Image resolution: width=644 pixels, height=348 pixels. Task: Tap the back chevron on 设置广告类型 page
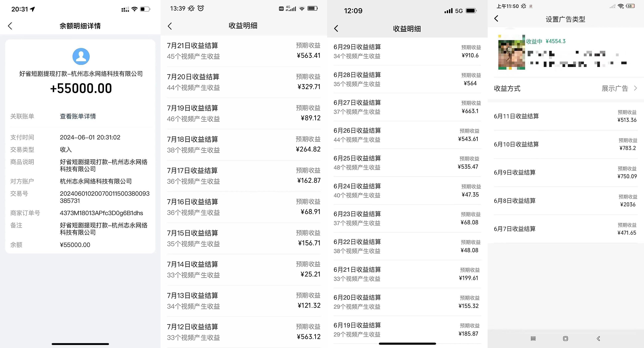(x=496, y=18)
